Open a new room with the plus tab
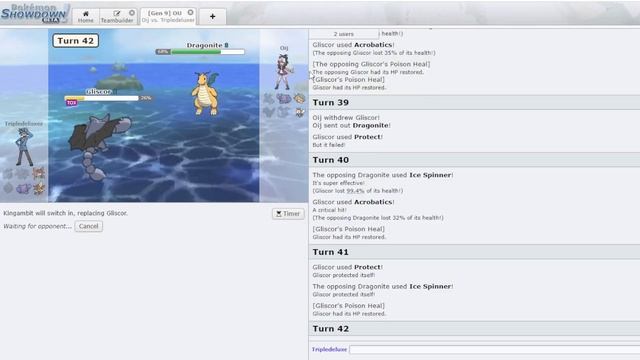The image size is (640, 360). [213, 17]
